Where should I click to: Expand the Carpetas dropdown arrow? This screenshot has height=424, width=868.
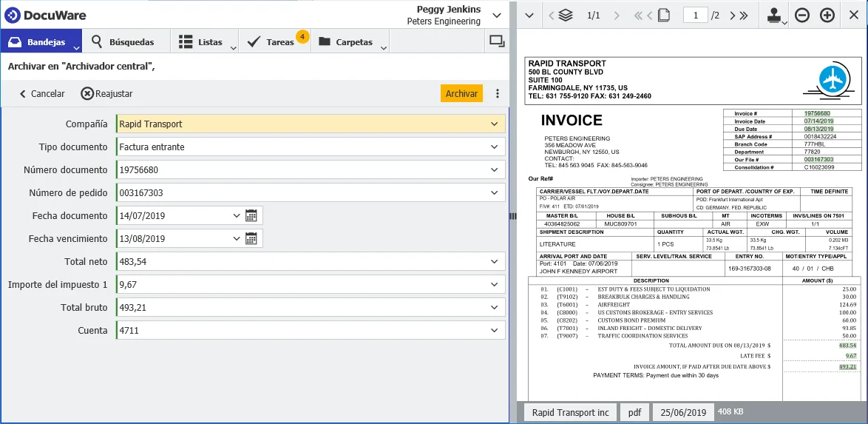[384, 47]
